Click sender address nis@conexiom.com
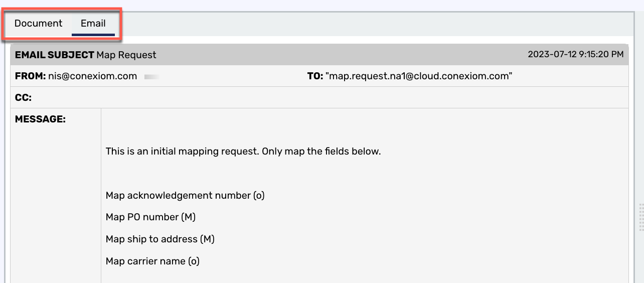This screenshot has width=644, height=283. [92, 76]
